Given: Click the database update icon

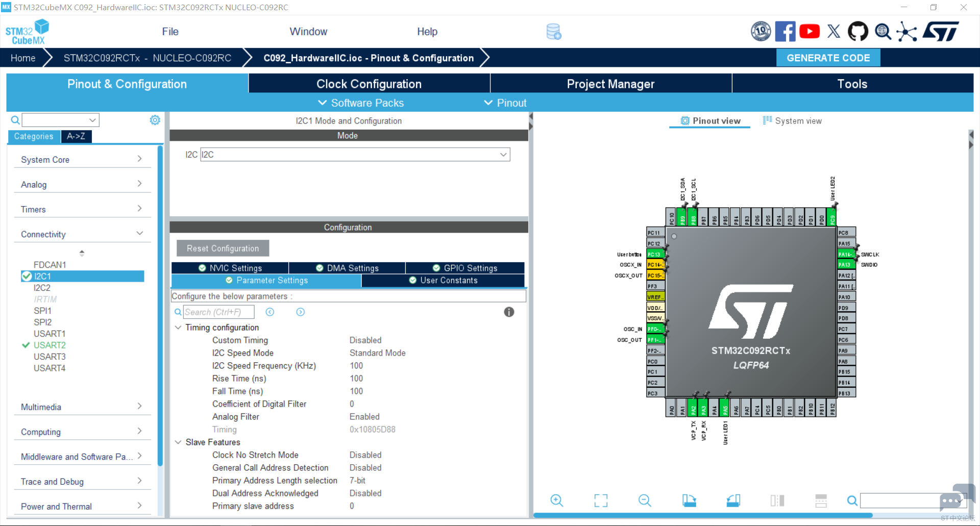Looking at the screenshot, I should pos(554,32).
